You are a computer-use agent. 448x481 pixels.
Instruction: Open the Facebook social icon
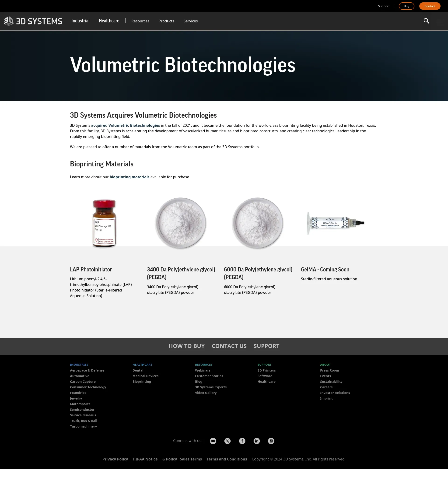click(242, 441)
